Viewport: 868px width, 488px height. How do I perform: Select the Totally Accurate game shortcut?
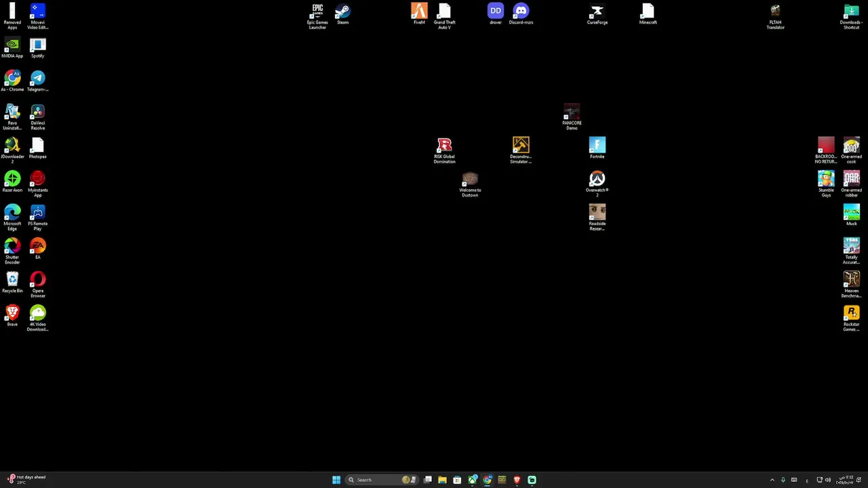851,251
